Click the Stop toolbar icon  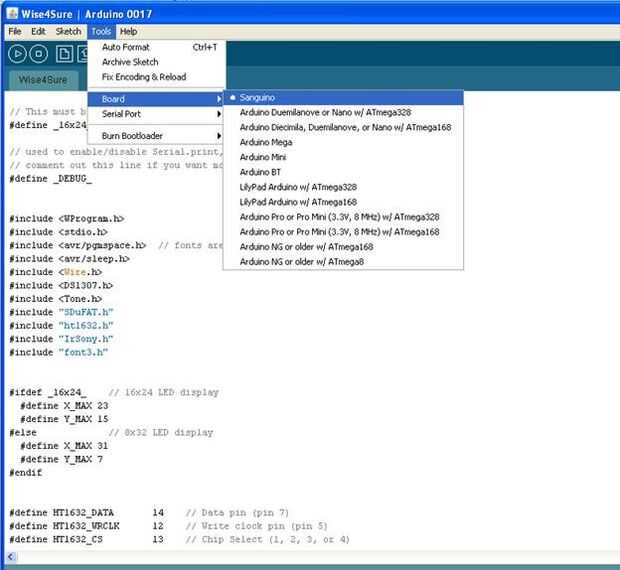pos(39,54)
